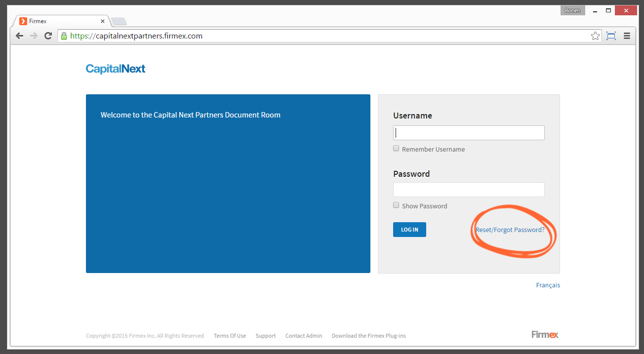
Task: Open Download the Firmex Plug-ins link
Action: (x=368, y=336)
